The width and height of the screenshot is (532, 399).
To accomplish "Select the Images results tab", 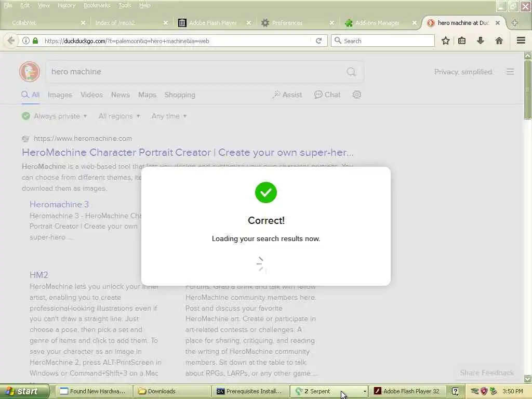I will (60, 95).
